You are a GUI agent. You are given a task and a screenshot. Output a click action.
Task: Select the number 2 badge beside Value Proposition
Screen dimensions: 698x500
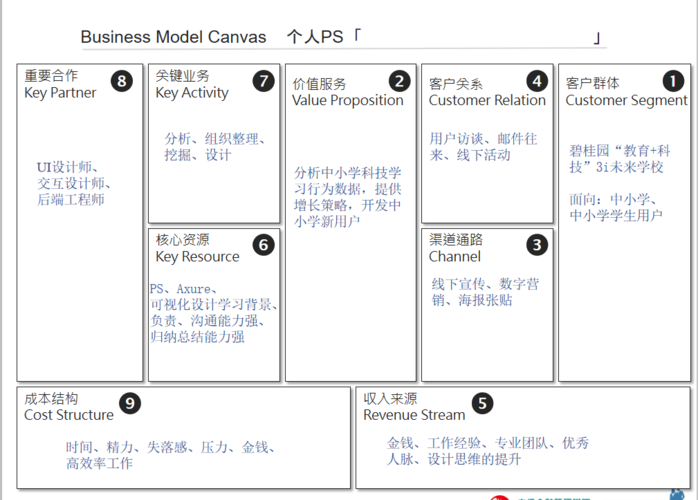click(x=399, y=82)
